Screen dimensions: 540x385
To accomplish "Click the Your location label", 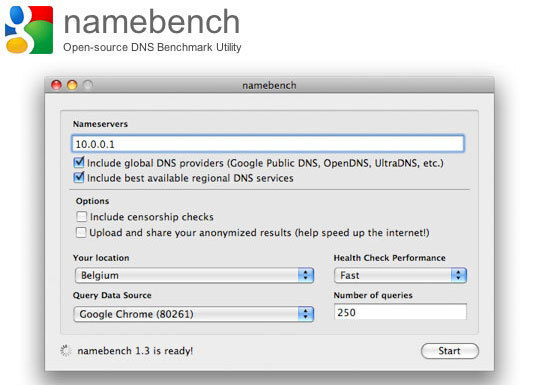I will click(x=101, y=258).
